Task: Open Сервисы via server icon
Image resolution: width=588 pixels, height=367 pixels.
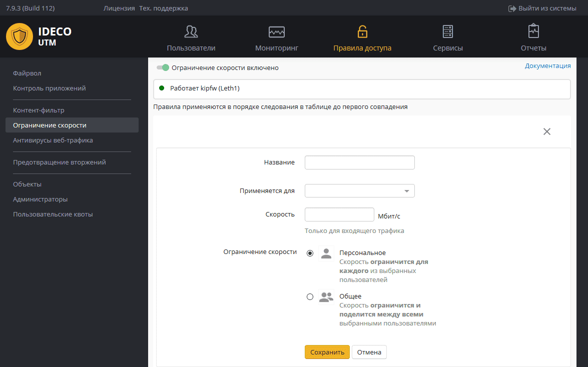Action: coord(448,32)
